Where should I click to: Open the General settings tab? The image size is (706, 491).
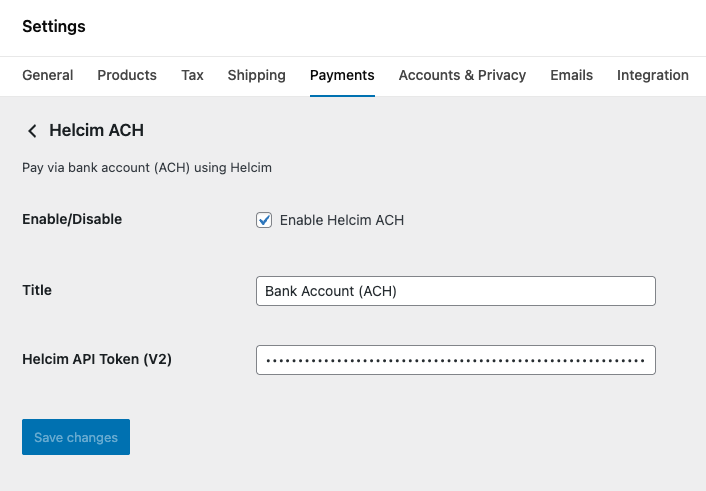47,75
